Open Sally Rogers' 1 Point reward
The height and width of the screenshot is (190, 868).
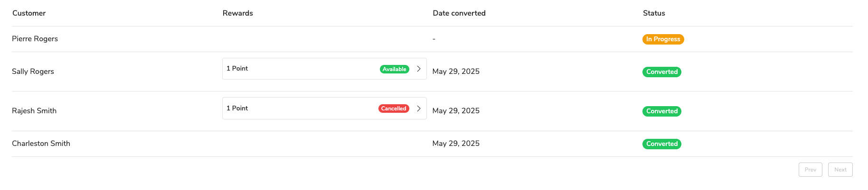tap(237, 69)
